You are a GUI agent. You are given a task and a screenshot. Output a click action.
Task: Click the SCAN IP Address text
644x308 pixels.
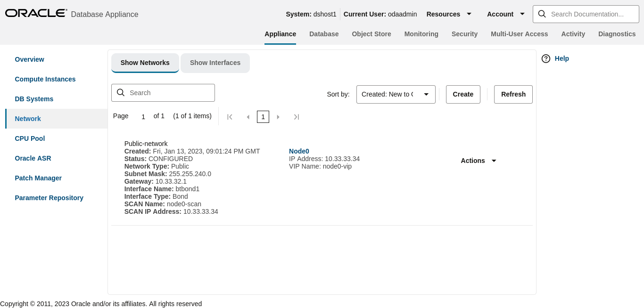tap(171, 211)
